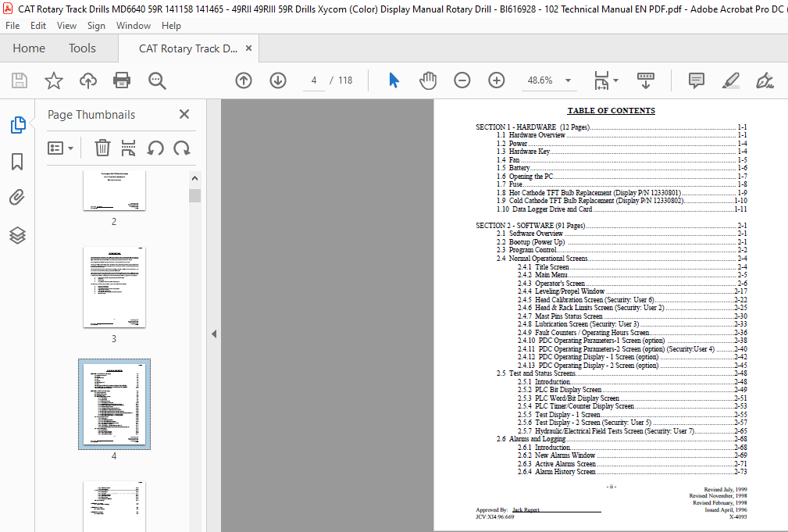Viewport: 788px width, 532px height.
Task: Open the Attachments paperclip pane
Action: click(x=17, y=197)
